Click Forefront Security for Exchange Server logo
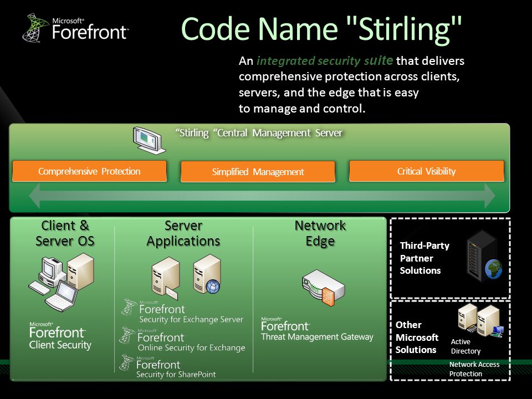The image size is (532, 399). (x=182, y=311)
